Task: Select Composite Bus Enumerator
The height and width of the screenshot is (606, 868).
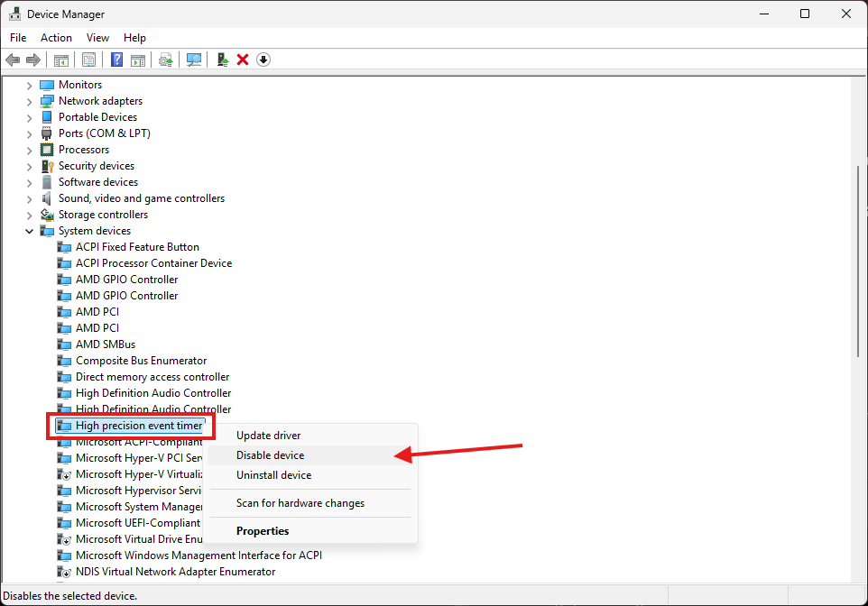Action: click(141, 361)
